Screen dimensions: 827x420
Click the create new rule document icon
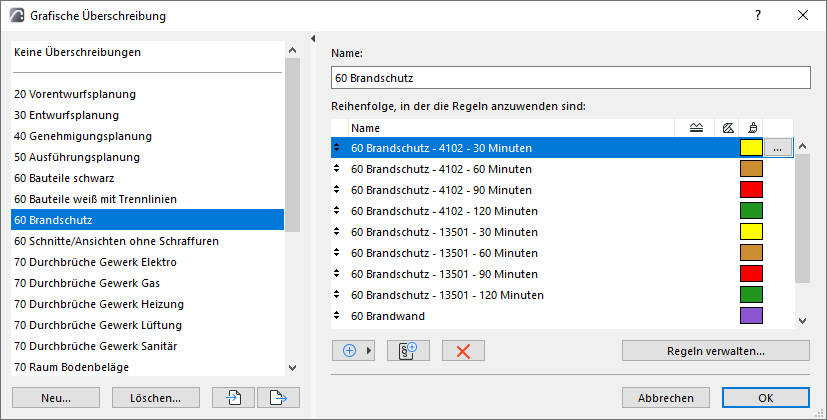click(408, 351)
